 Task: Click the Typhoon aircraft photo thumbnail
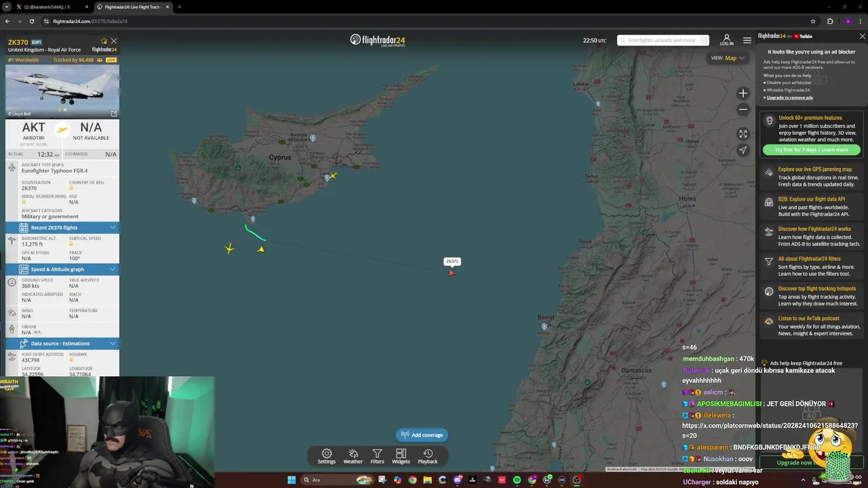tap(62, 91)
